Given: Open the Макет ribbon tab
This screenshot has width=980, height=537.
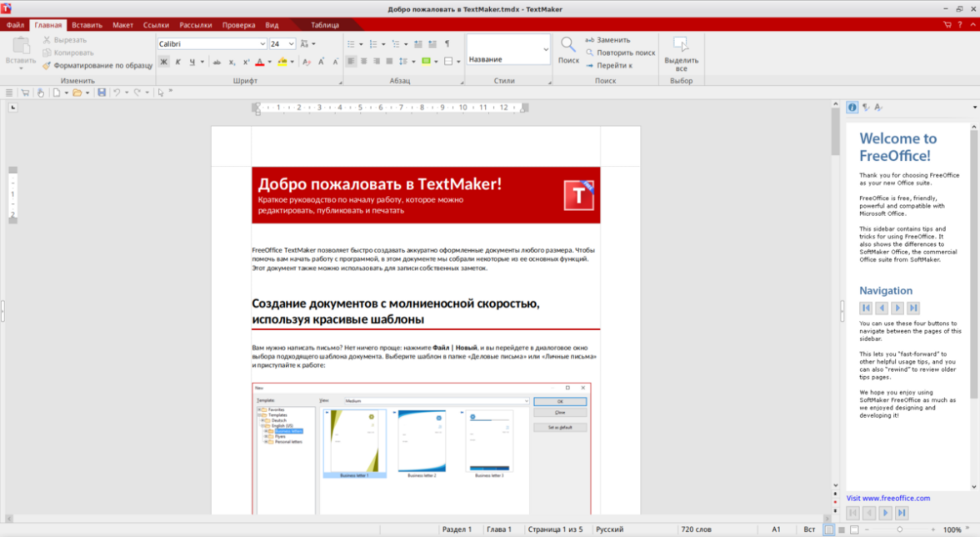Looking at the screenshot, I should [122, 25].
